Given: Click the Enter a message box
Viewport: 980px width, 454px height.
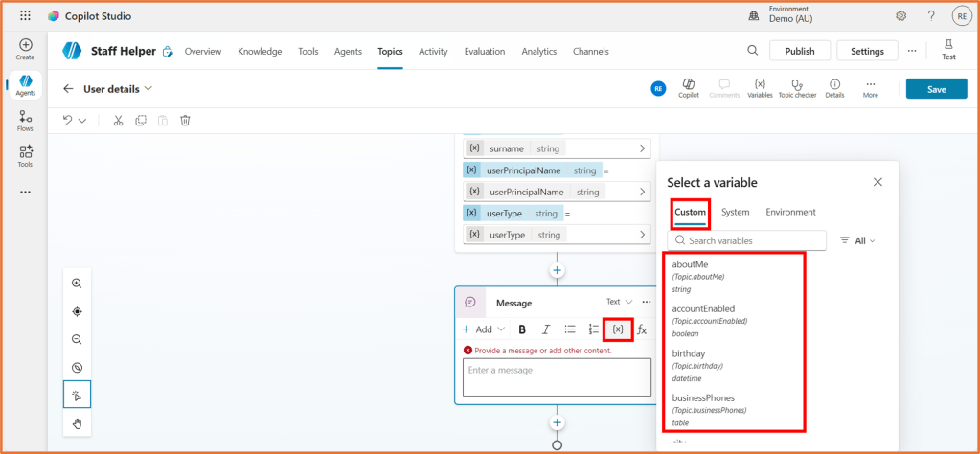Looking at the screenshot, I should 557,377.
